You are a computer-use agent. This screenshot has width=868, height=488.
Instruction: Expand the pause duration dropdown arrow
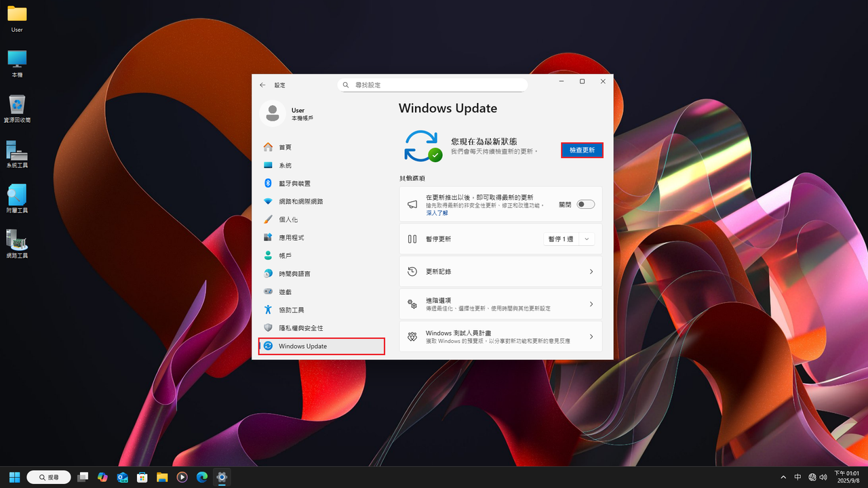click(587, 239)
